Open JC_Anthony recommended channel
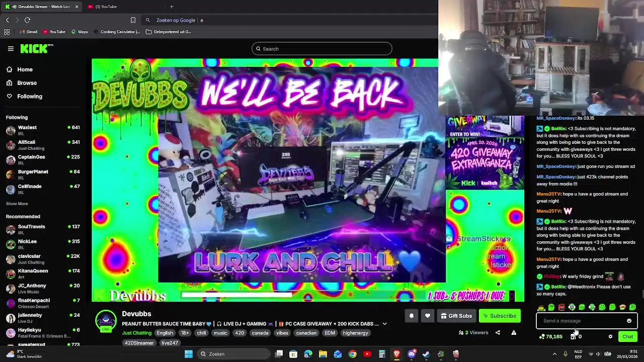The height and width of the screenshot is (362, 644). pos(43,288)
